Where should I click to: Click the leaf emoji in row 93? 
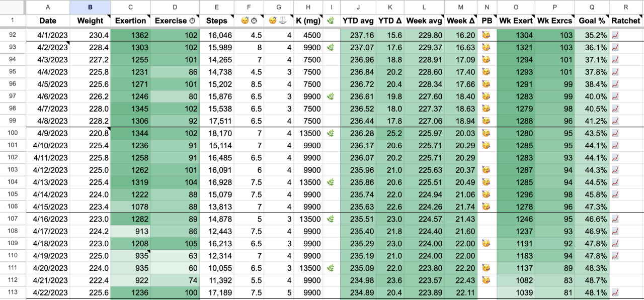[x=331, y=47]
